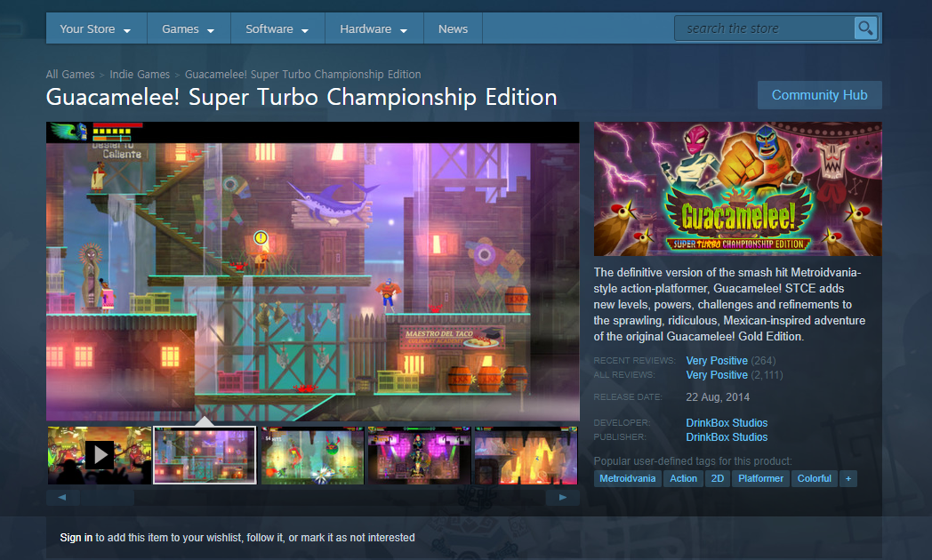The width and height of the screenshot is (932, 560).
Task: Open the Guacamelee game header image
Action: click(737, 188)
